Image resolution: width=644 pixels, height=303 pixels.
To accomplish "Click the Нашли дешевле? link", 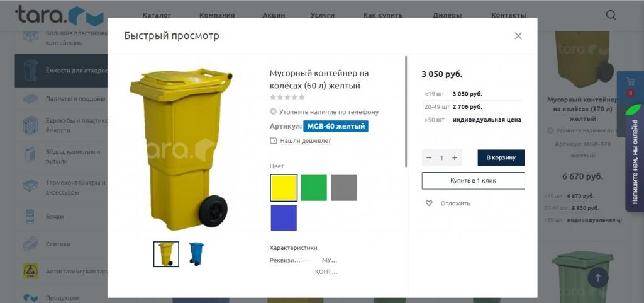I will tap(305, 141).
